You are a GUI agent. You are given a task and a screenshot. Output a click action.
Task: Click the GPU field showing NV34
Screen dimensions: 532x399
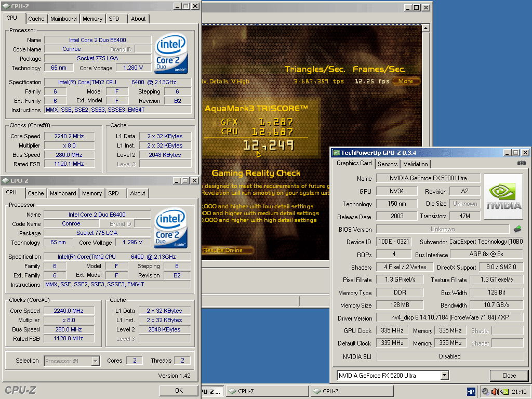click(397, 191)
